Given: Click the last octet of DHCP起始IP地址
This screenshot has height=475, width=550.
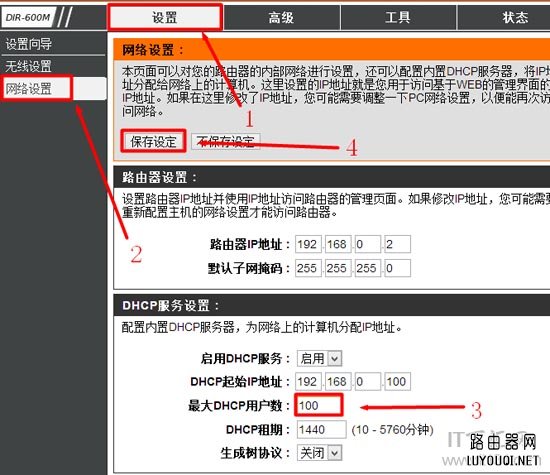Looking at the screenshot, I should (x=397, y=381).
